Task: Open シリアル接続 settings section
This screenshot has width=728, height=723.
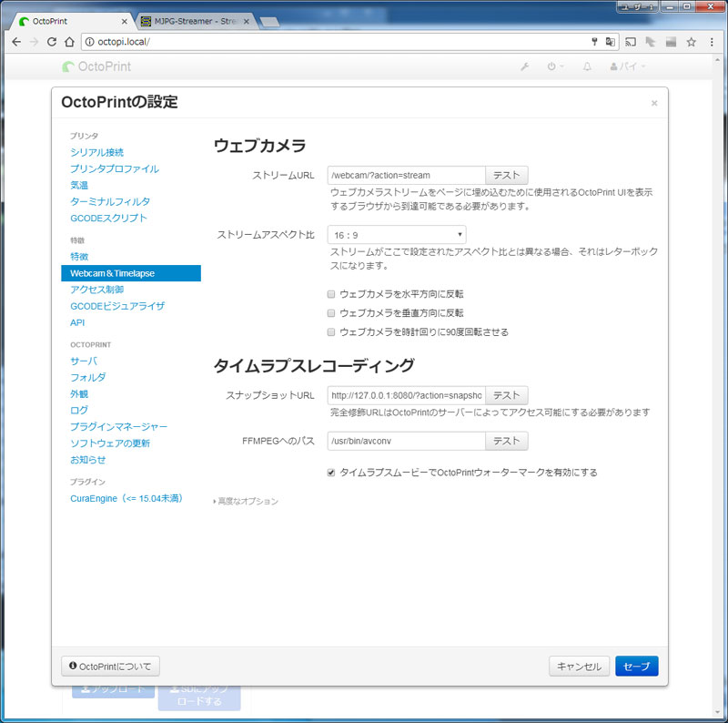Action: [x=96, y=152]
